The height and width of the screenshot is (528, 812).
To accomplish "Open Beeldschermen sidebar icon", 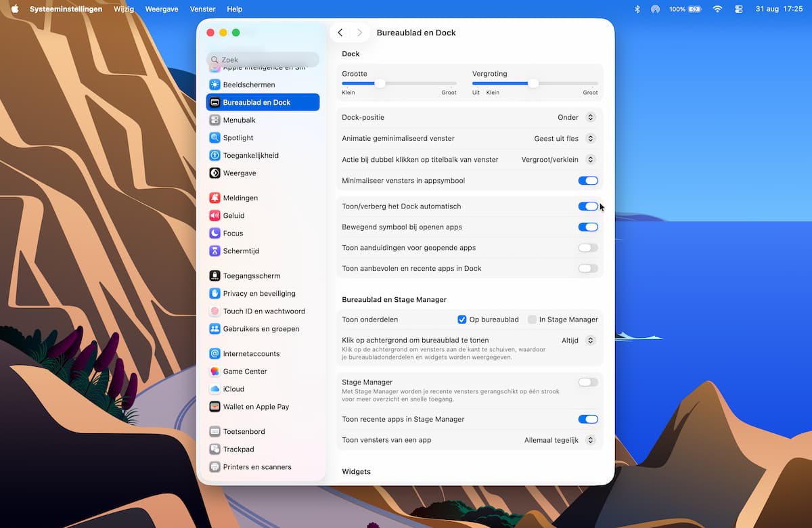I will (x=215, y=85).
